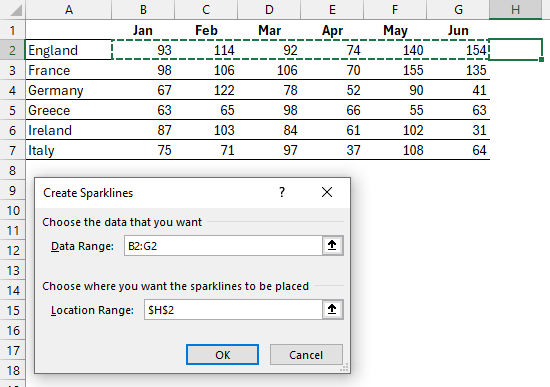Select the Ireland cell
The height and width of the screenshot is (387, 550).
[69, 130]
